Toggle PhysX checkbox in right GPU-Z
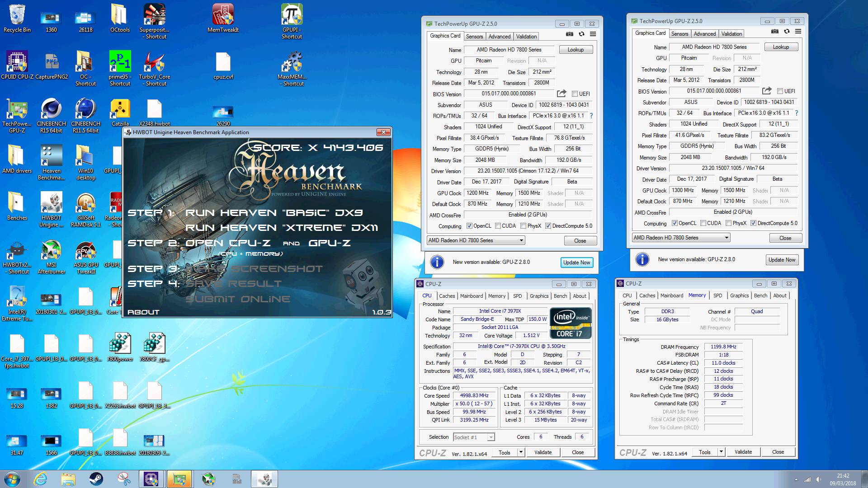Viewport: 868px width, 488px height. 728,223
